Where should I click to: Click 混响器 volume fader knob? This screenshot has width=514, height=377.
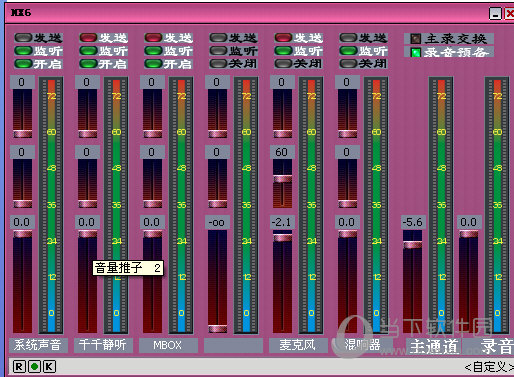(x=348, y=234)
